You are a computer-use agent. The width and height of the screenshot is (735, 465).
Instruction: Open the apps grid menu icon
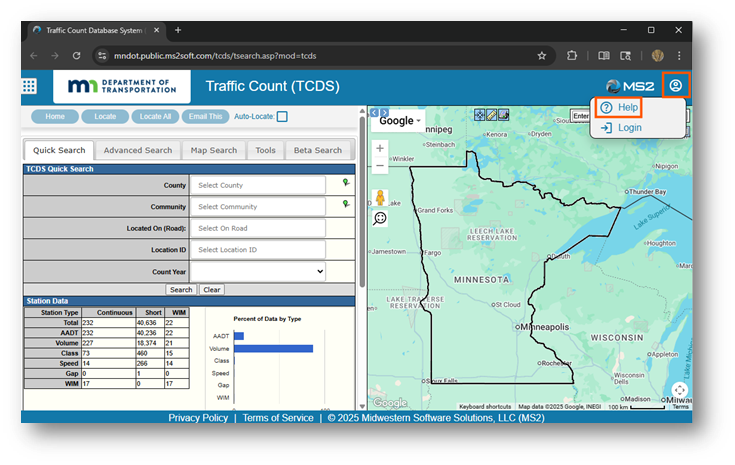[x=29, y=86]
